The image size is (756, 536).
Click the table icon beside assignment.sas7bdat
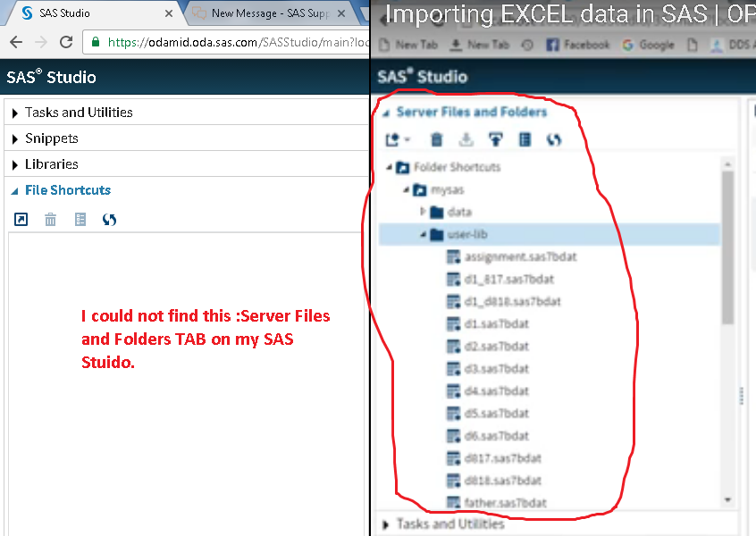(454, 257)
